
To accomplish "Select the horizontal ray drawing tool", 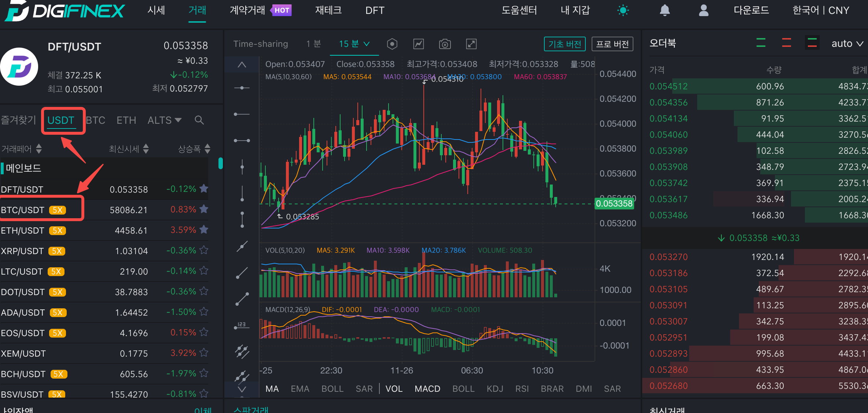I will click(242, 114).
